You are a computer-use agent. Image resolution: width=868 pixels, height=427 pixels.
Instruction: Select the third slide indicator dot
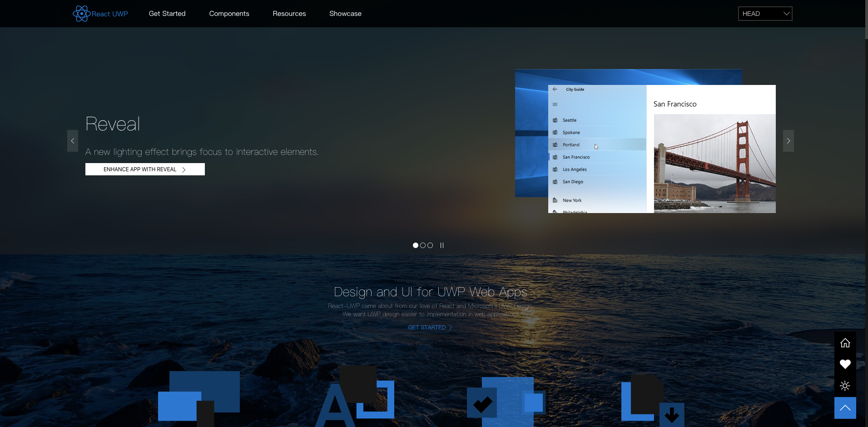pos(430,245)
